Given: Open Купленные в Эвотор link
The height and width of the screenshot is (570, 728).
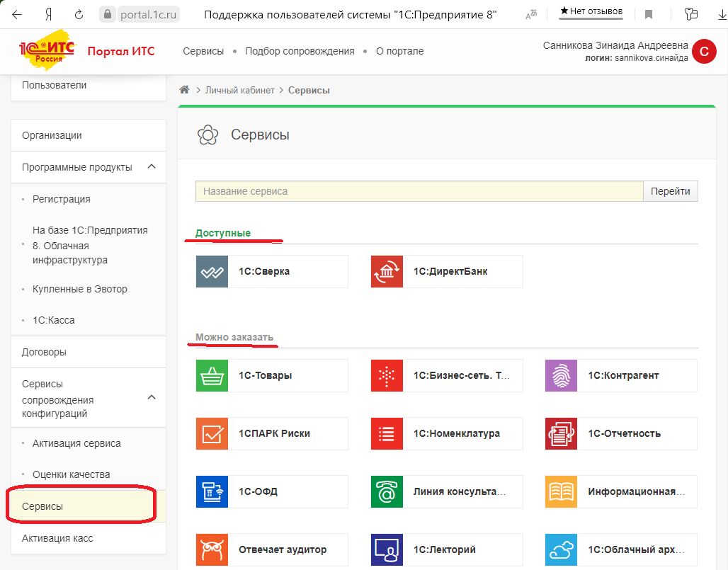Looking at the screenshot, I should [80, 289].
